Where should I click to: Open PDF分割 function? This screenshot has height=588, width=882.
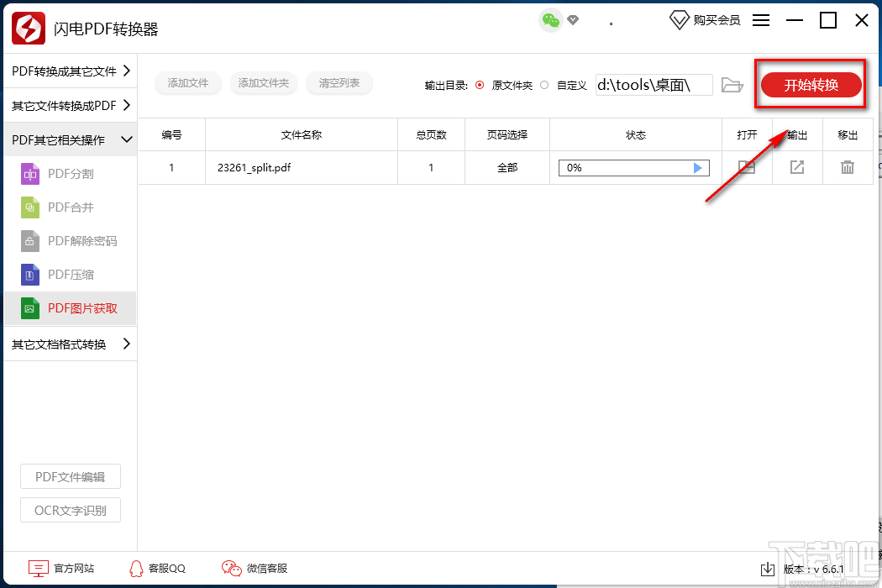(x=71, y=174)
